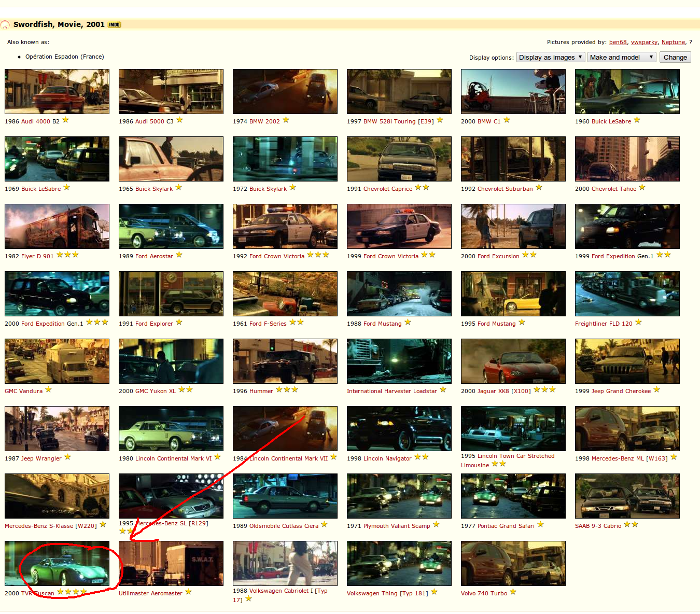Click the 'Suburban' link for 1992 Chevrolet
Viewport: 700px width, 614px height.
coord(519,189)
